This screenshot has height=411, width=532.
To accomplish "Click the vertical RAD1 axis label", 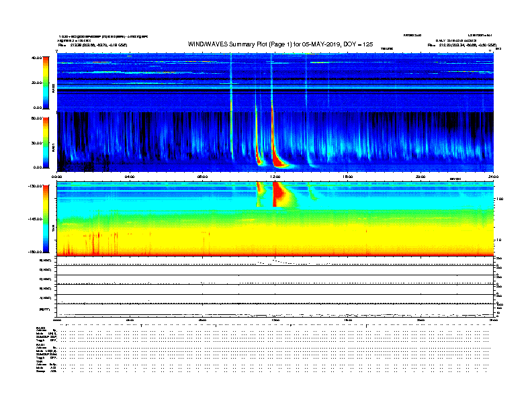I will click(53, 147).
